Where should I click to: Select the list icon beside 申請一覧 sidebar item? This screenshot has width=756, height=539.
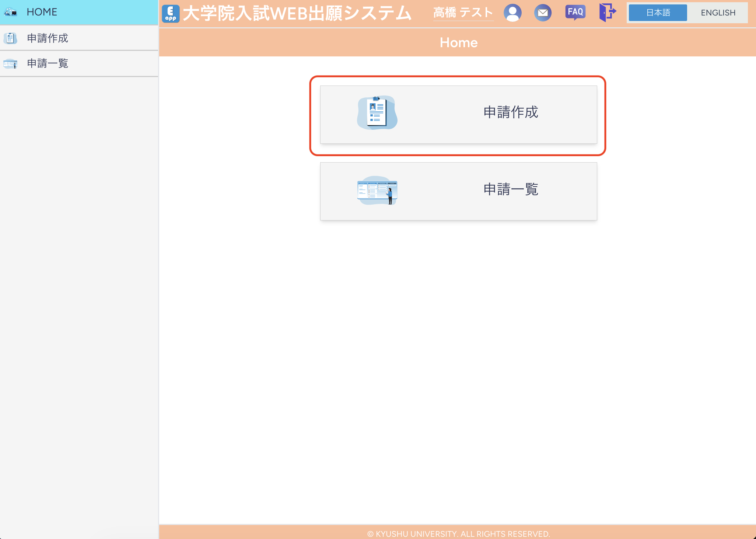(x=10, y=63)
